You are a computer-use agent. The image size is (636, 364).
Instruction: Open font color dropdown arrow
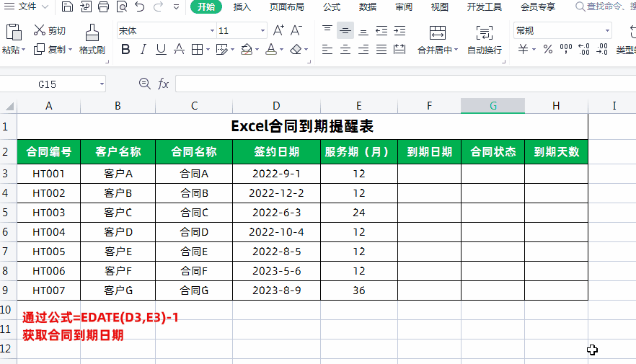coord(281,50)
